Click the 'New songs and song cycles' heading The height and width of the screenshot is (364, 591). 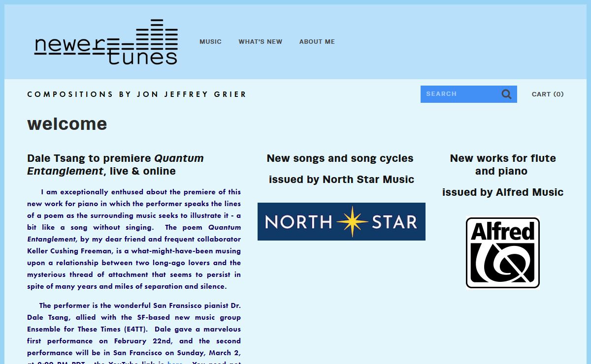click(340, 158)
